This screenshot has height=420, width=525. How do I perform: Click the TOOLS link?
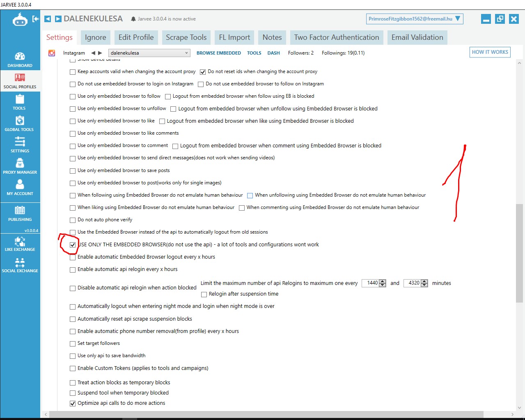[x=254, y=53]
